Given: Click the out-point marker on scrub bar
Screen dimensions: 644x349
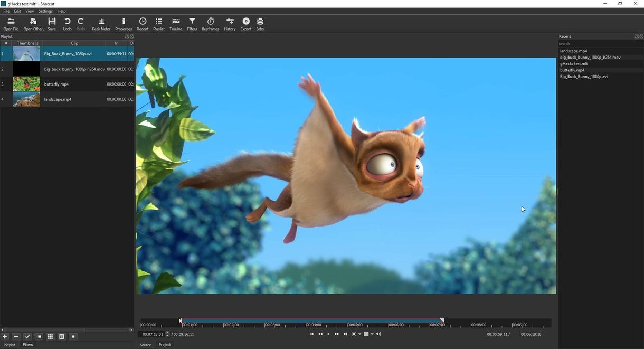Looking at the screenshot, I should [442, 320].
